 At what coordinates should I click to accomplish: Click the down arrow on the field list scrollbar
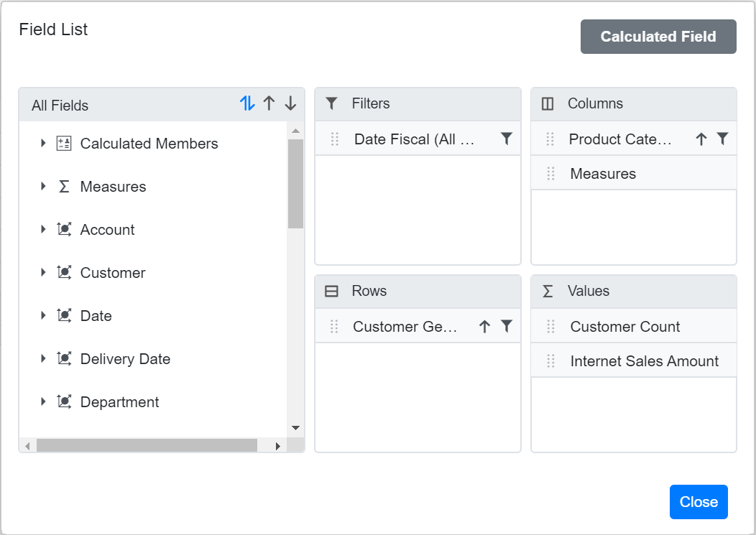click(295, 427)
